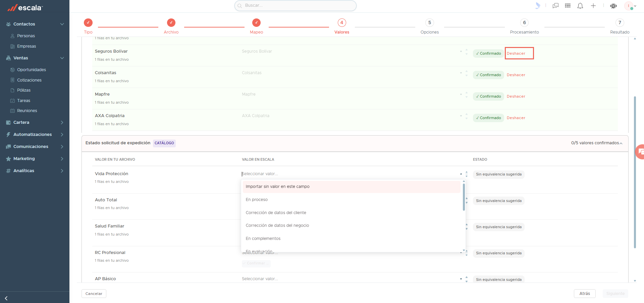Viewport: 644px width, 303px height.
Task: Click the Personas person icon
Action: pos(12,36)
